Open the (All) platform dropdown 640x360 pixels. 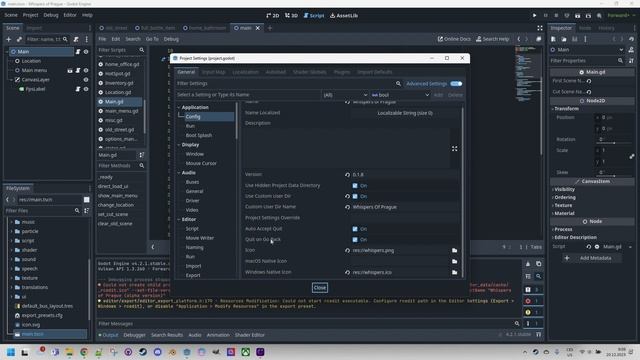coord(345,95)
